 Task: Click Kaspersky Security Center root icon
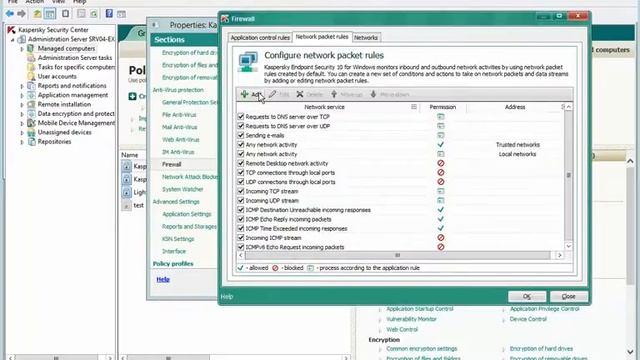click(11, 30)
